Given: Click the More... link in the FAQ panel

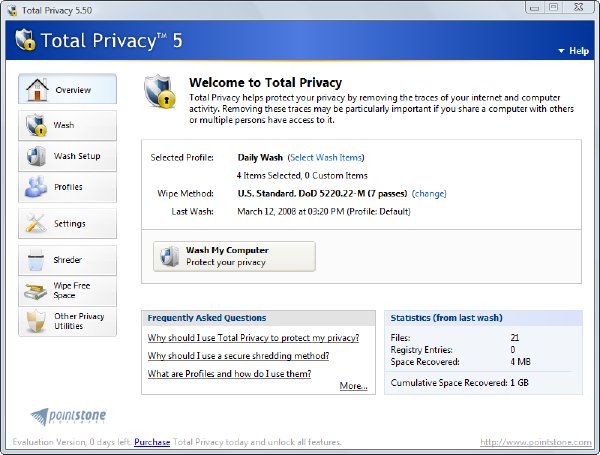Looking at the screenshot, I should click(x=354, y=386).
